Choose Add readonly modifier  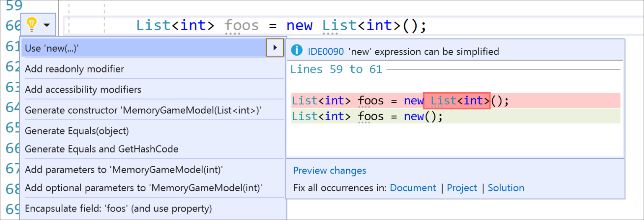(75, 69)
